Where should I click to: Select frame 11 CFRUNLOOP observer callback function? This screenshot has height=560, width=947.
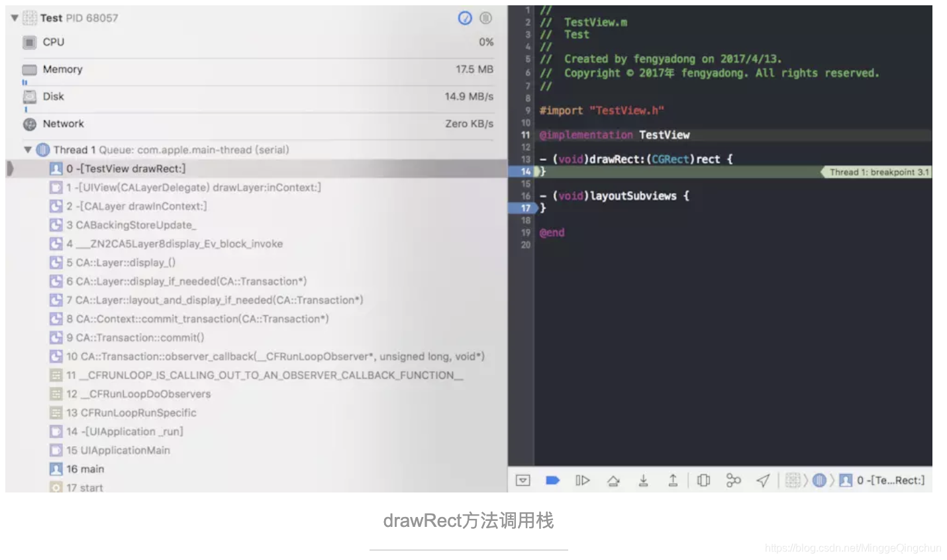[257, 375]
